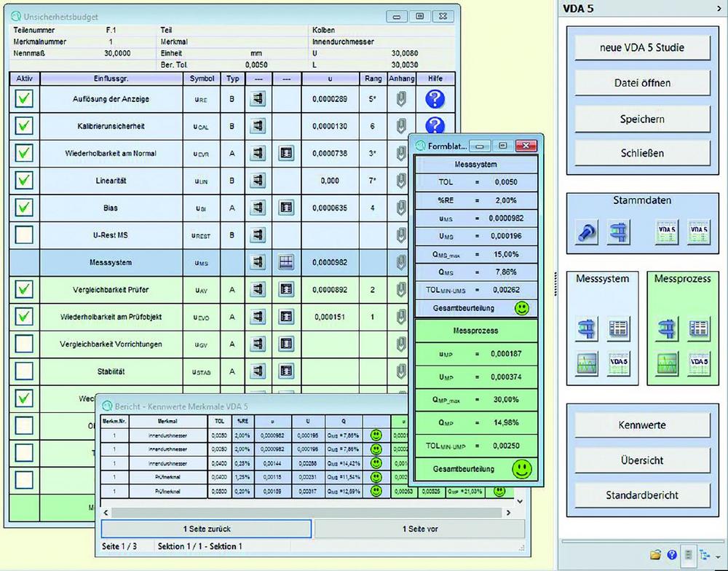Open part master data bolt icon in Stammdaten

[x=587, y=232]
